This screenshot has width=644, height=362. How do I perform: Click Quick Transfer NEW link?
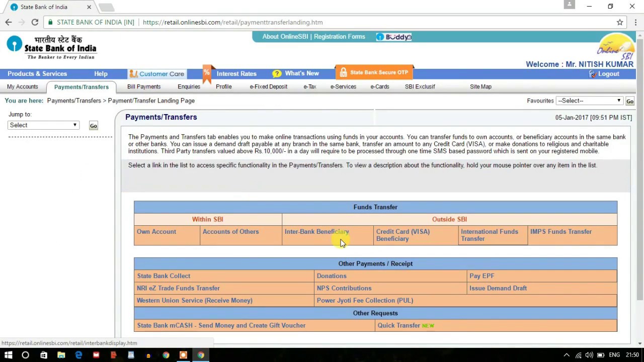click(406, 325)
